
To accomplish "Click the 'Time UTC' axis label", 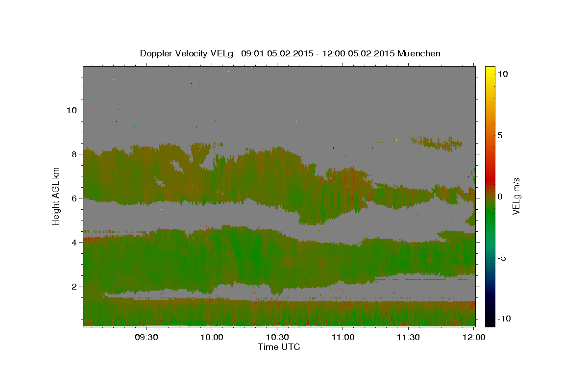I will pyautogui.click(x=279, y=347).
